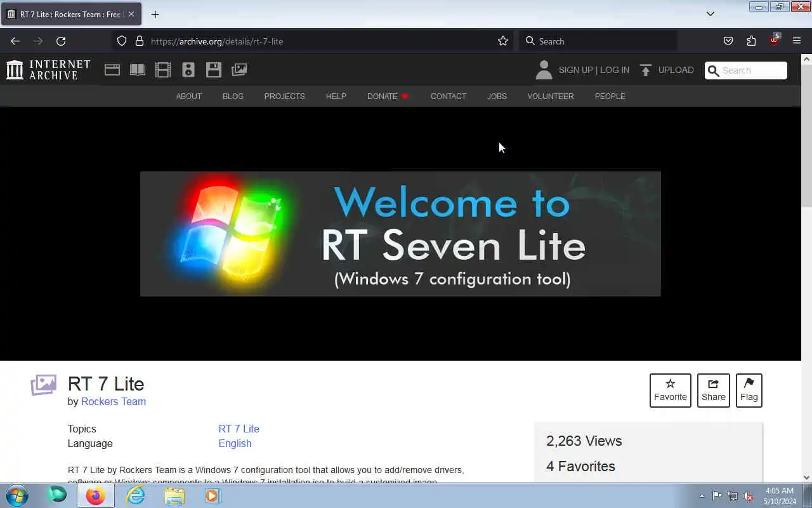Open Firefox from the taskbar
The height and width of the screenshot is (508, 812).
click(96, 495)
